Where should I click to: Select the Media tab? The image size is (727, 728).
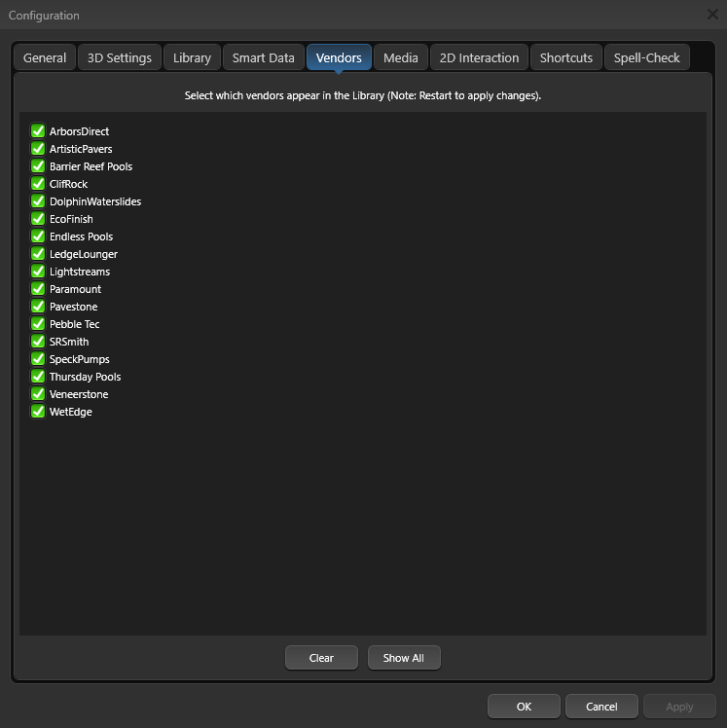400,58
